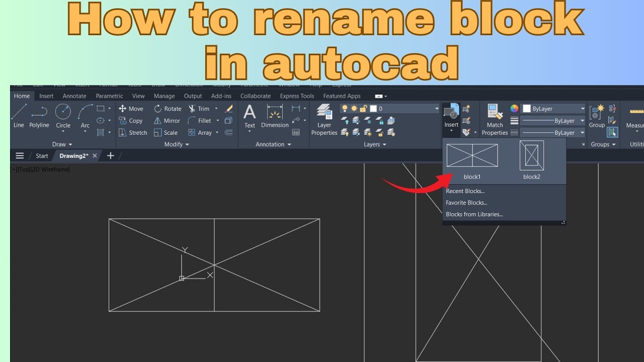This screenshot has height=362, width=644.
Task: Switch to the Manage ribbon tab
Action: click(x=165, y=96)
